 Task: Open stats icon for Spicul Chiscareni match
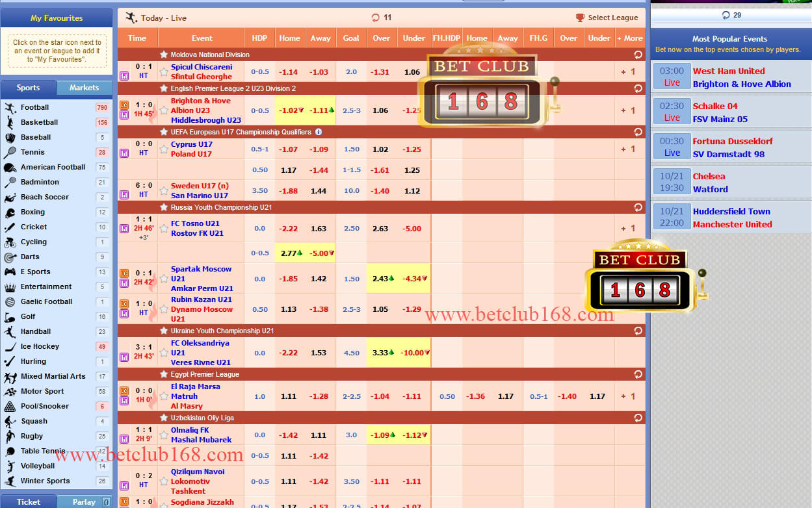click(x=124, y=76)
